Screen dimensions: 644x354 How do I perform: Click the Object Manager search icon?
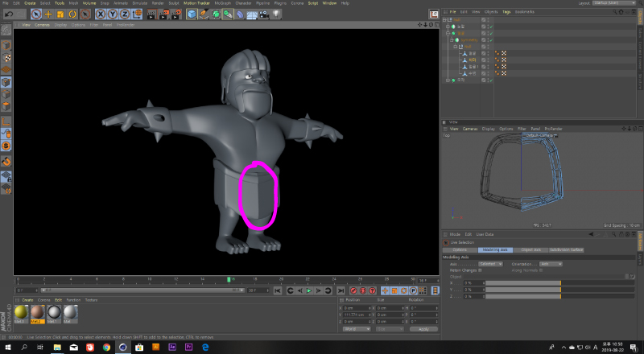(x=614, y=12)
